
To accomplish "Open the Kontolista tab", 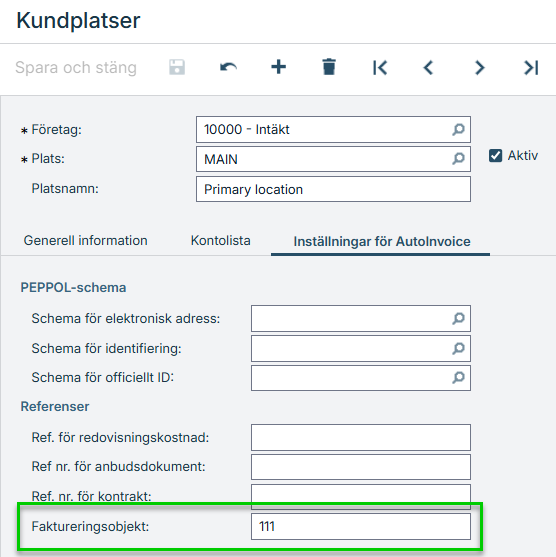I will pyautogui.click(x=221, y=240).
